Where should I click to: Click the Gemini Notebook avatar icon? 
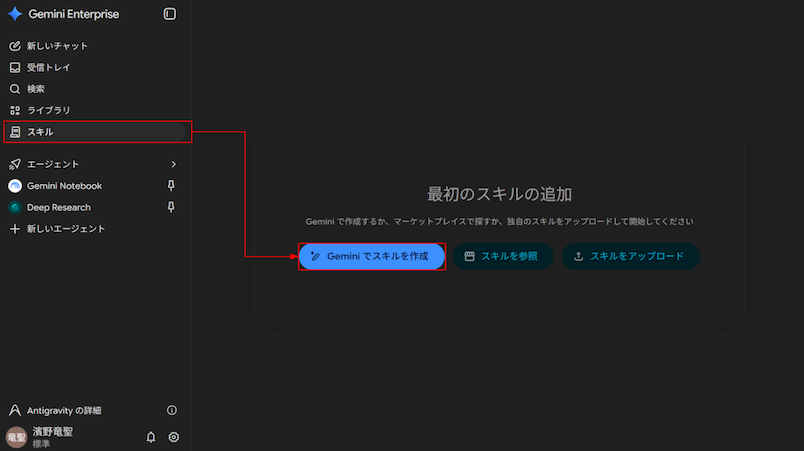(x=15, y=186)
